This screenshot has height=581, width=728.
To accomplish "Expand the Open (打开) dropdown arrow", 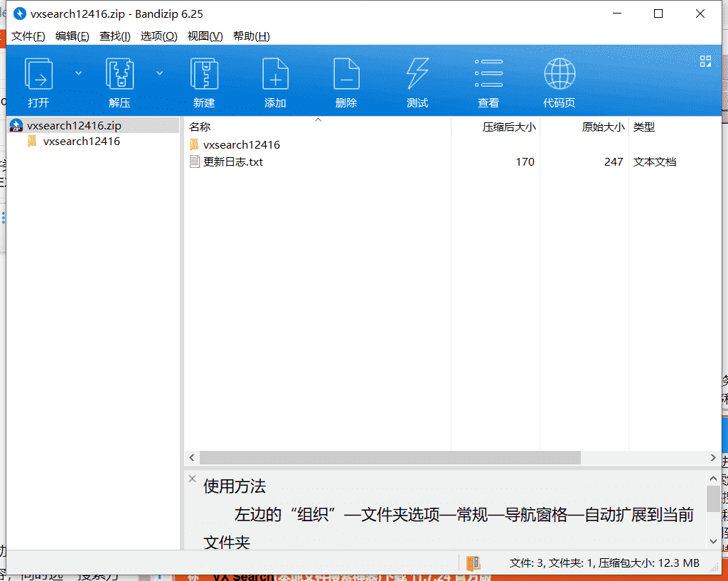I will click(78, 73).
